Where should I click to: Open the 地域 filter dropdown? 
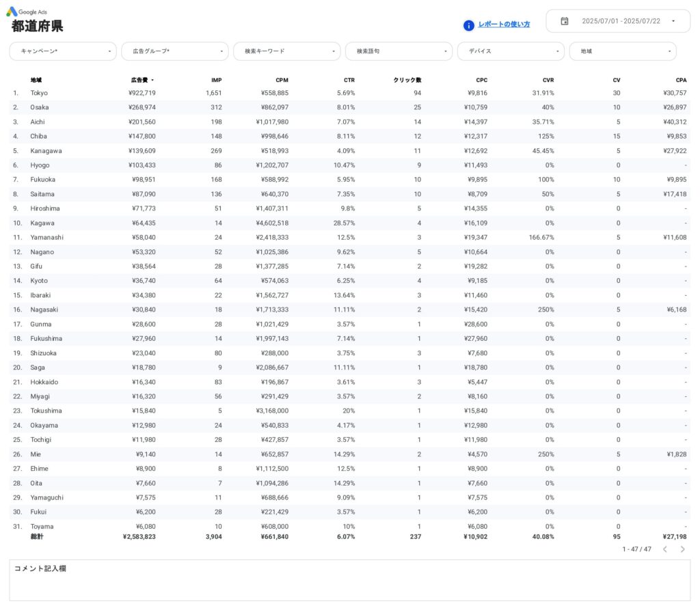pyautogui.click(x=623, y=51)
